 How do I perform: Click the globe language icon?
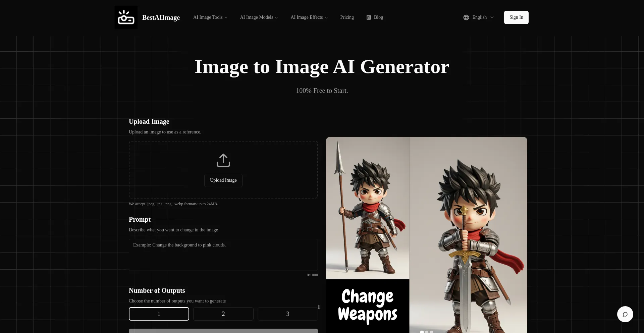point(466,17)
